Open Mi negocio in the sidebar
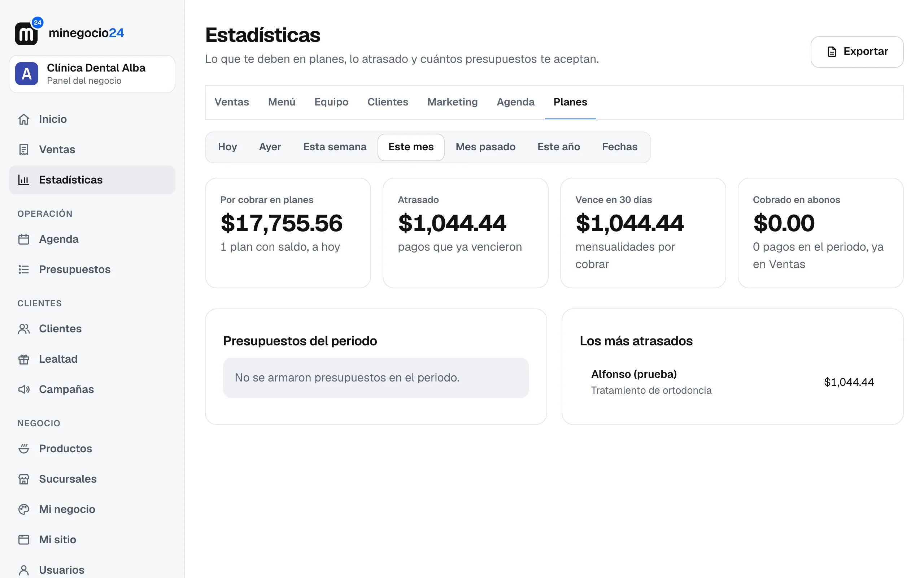924x578 pixels. 92,510
